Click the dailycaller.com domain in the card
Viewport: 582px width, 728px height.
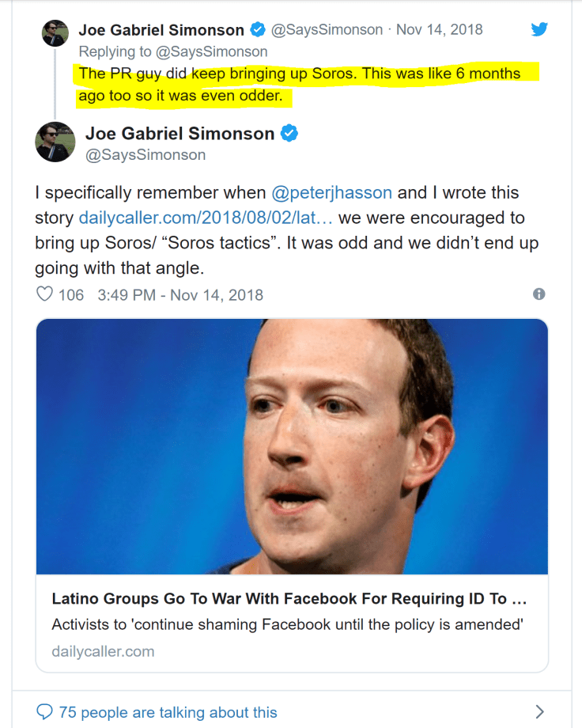tap(103, 651)
